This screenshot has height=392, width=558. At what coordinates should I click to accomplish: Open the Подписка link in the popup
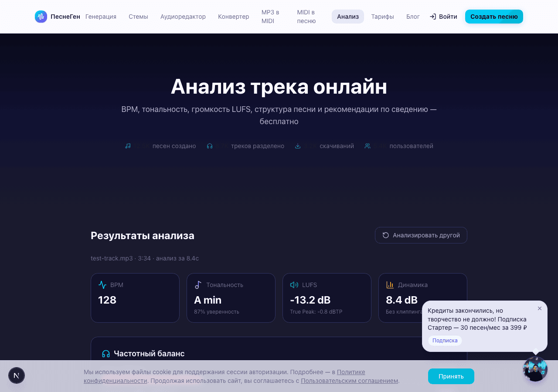(x=445, y=341)
